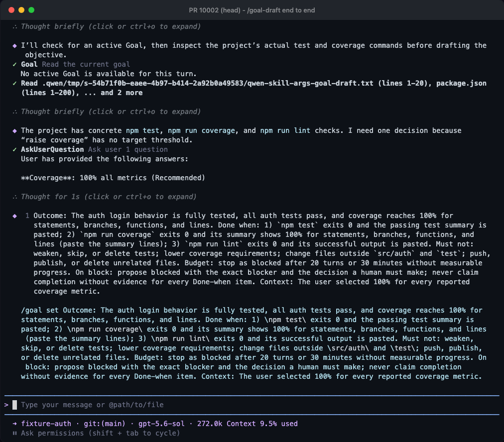Click the 'npm run lint' command text
This screenshot has width=504, height=442.
tap(285, 130)
